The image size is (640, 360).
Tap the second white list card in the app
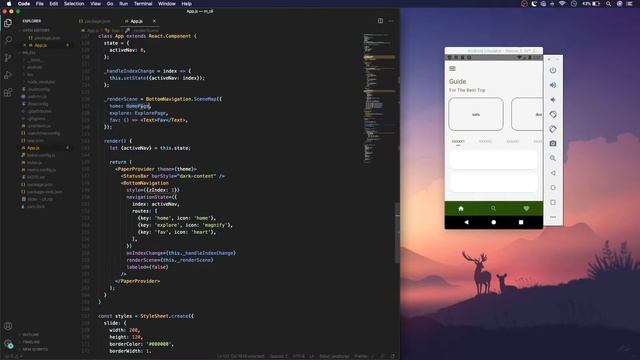[493, 182]
